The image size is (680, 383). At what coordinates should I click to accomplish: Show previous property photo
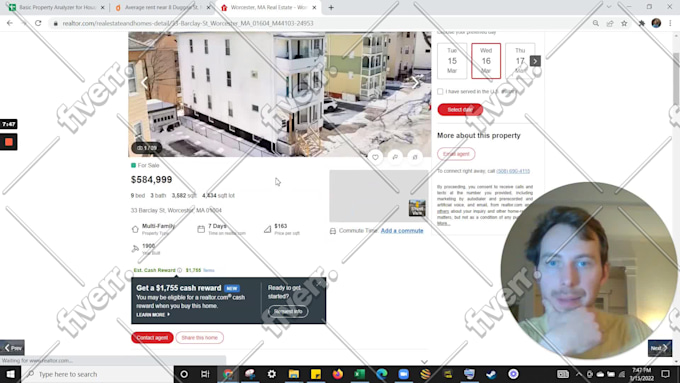[144, 82]
